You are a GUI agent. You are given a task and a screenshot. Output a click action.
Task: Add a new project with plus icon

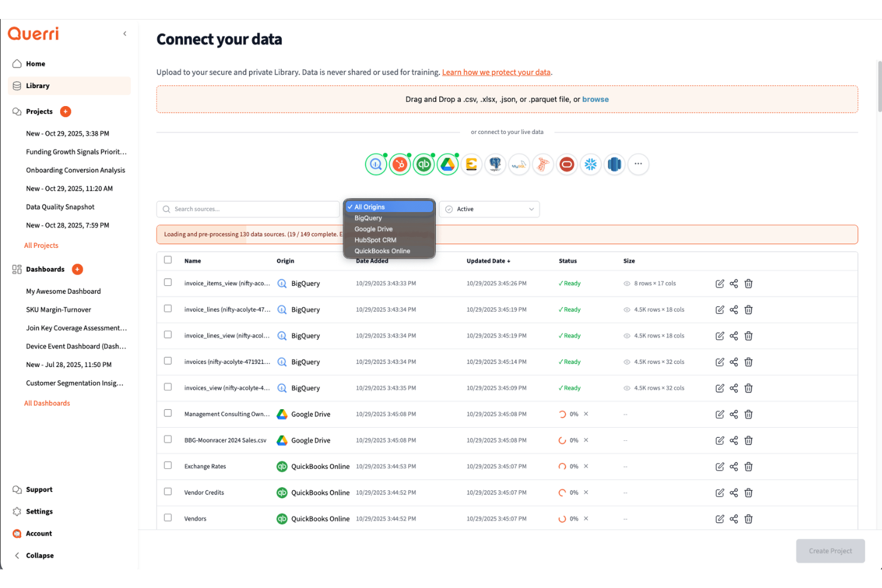[66, 111]
